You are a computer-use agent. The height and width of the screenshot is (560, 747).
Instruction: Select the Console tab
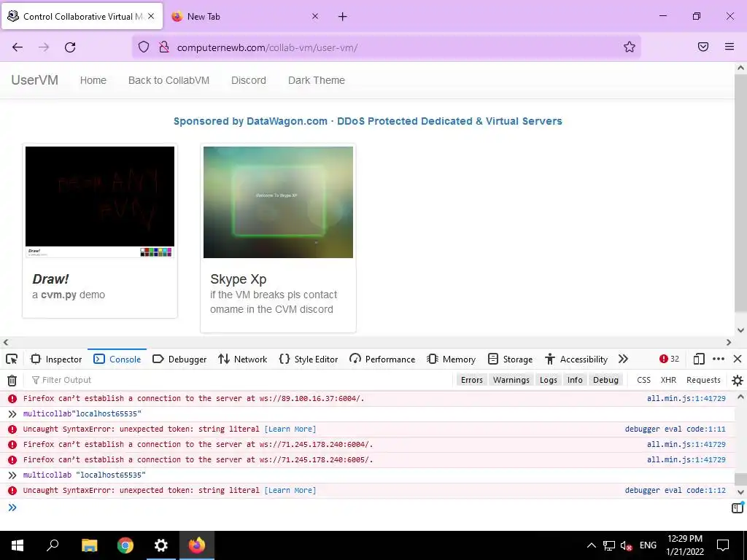117,359
